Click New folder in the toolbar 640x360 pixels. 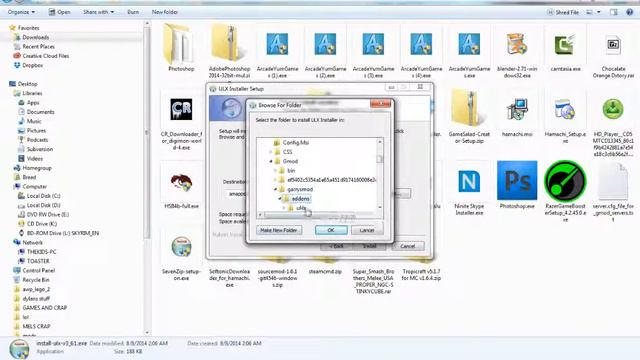[164, 12]
